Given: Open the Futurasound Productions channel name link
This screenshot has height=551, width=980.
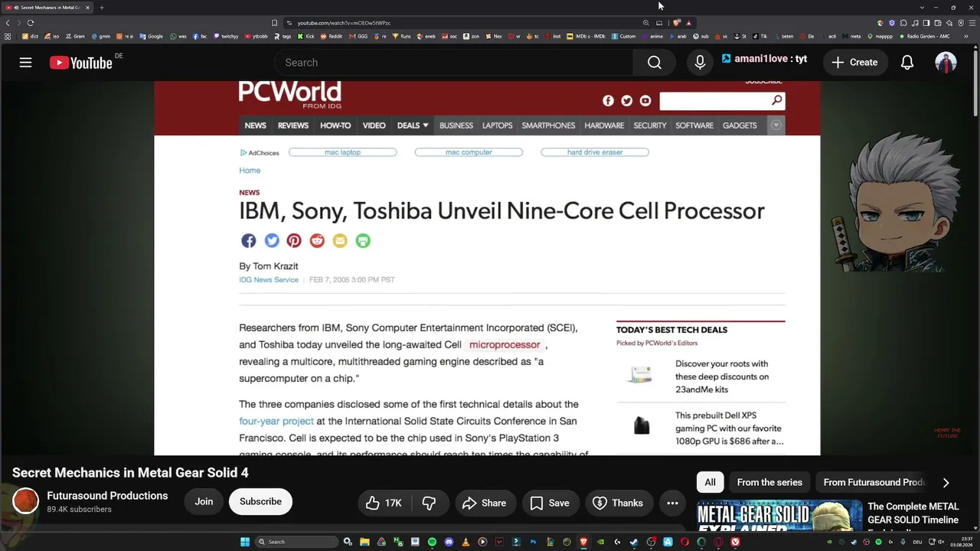Looking at the screenshot, I should pyautogui.click(x=107, y=496).
